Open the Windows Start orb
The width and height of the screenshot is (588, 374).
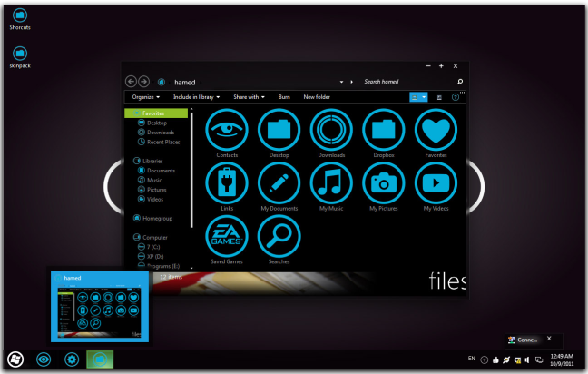[x=15, y=359]
